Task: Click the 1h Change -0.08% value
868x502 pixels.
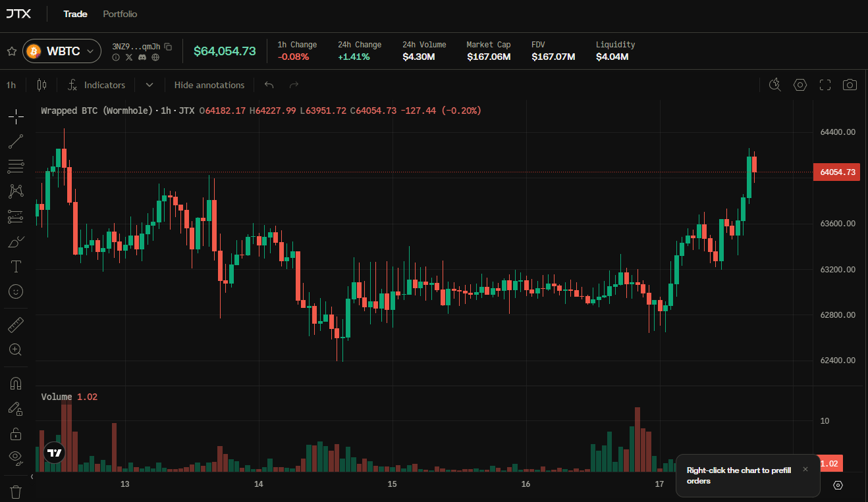Action: [293, 57]
